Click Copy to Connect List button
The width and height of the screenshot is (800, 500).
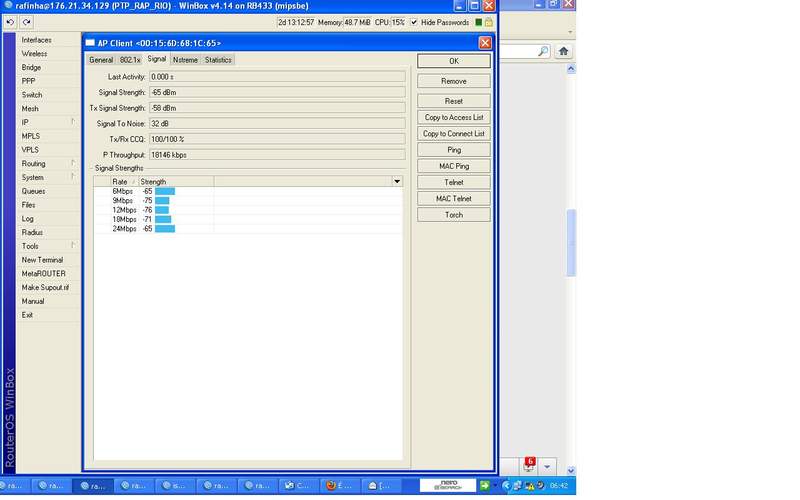454,134
